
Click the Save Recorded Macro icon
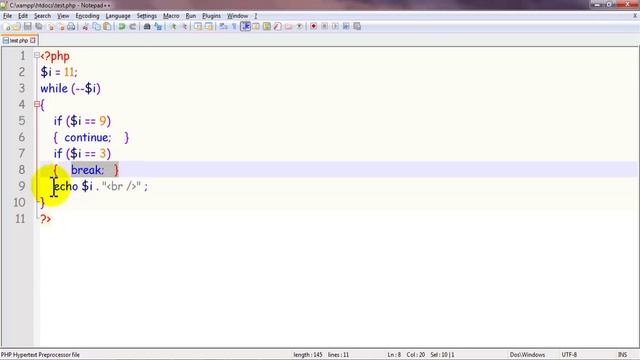pyautogui.click(x=357, y=27)
